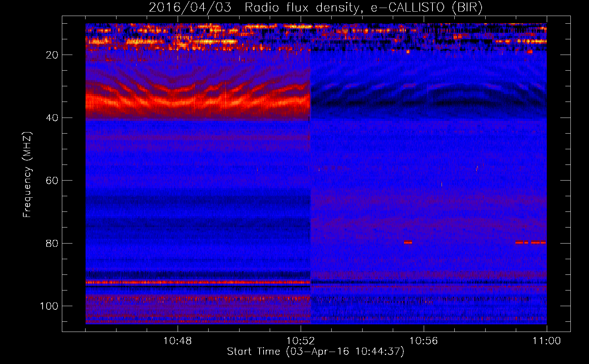
Task: Click the "10:52" time tick label
Action: coord(300,341)
